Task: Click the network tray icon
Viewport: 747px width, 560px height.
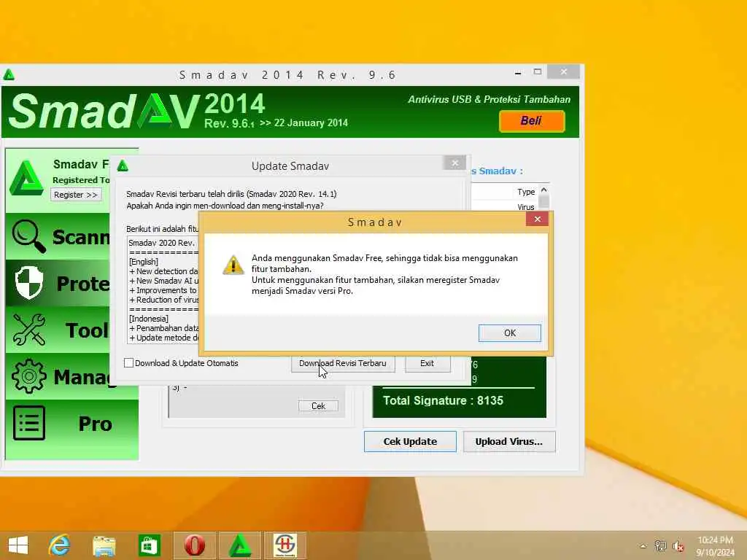Action: [660, 545]
